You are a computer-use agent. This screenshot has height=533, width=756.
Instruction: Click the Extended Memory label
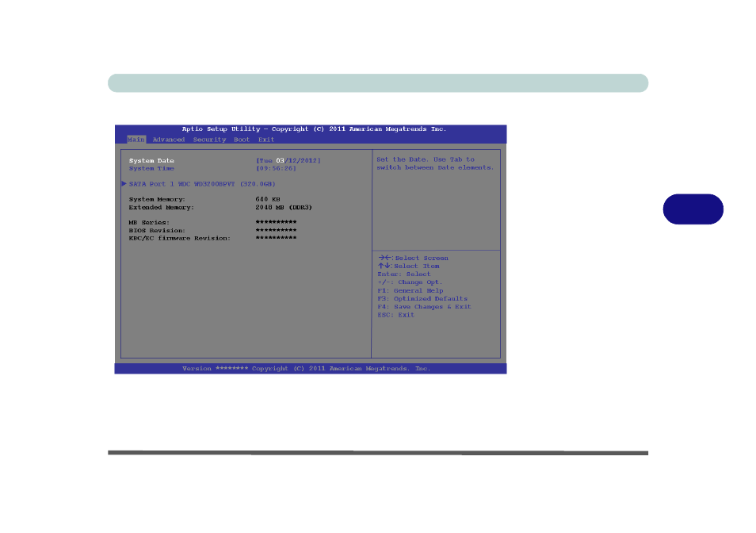click(x=161, y=208)
